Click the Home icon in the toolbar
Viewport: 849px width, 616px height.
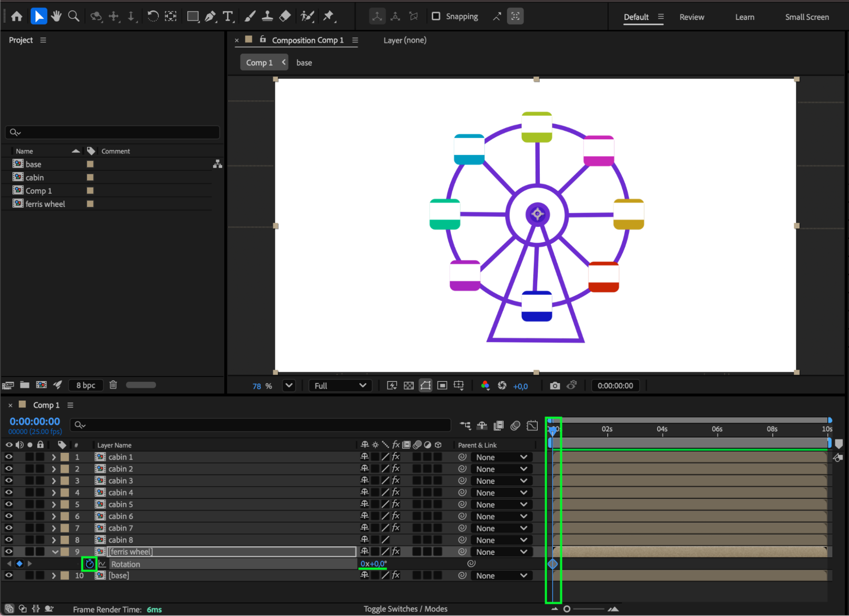[x=17, y=17]
